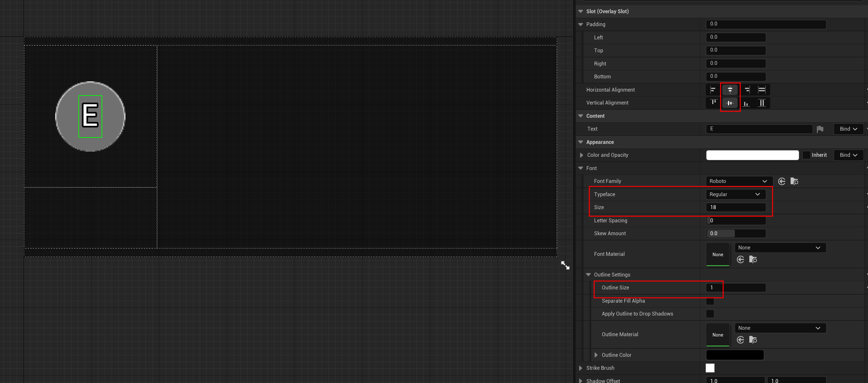
Task: Click the black Outline Color swatch
Action: (734, 355)
